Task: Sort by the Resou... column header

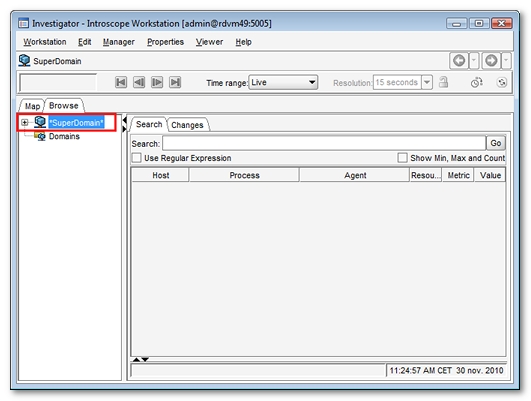Action: pyautogui.click(x=426, y=175)
